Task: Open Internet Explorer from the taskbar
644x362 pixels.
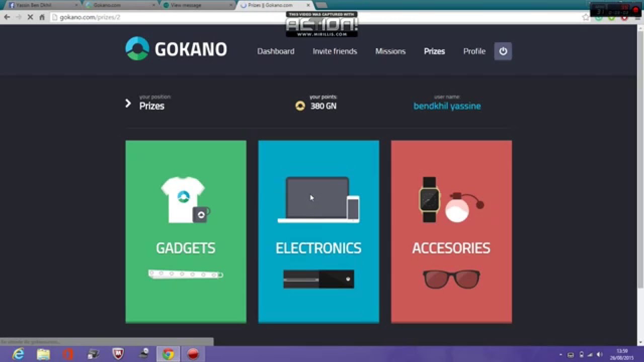Action: (x=19, y=354)
